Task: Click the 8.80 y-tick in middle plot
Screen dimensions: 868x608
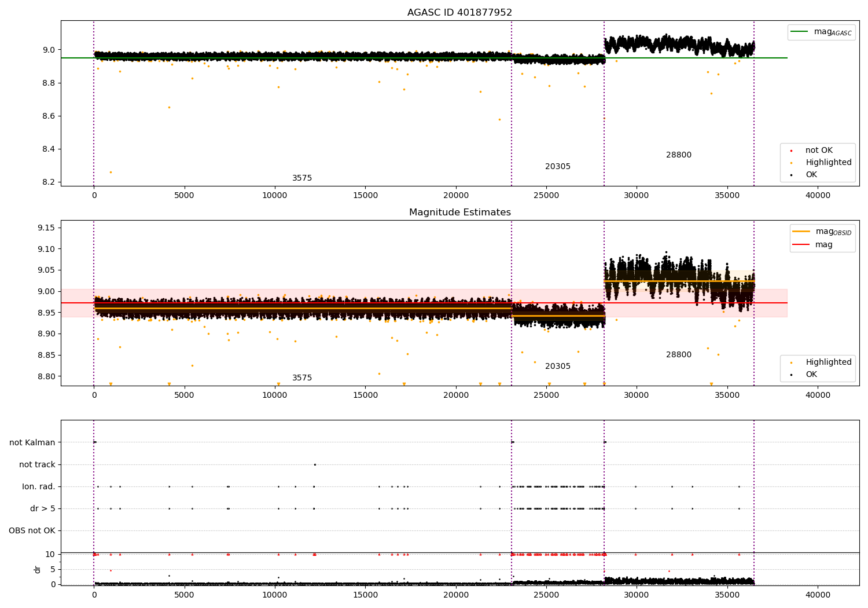Action: tap(46, 376)
